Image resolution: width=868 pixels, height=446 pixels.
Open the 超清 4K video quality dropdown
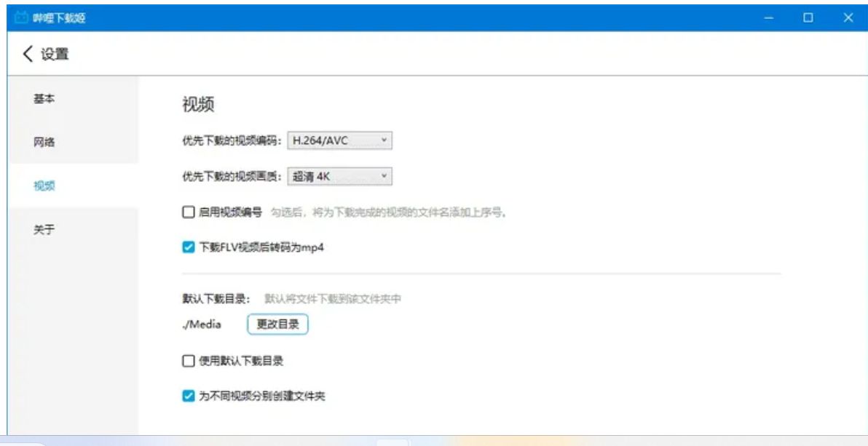340,177
